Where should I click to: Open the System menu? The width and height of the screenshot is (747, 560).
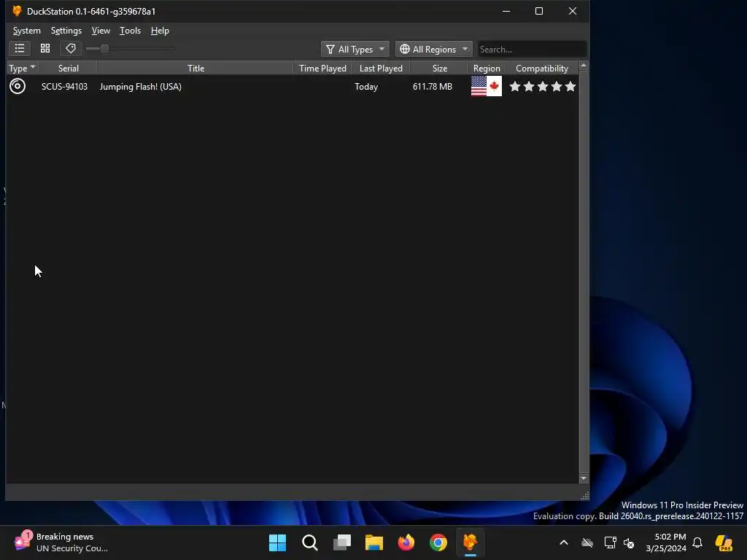[x=27, y=31]
